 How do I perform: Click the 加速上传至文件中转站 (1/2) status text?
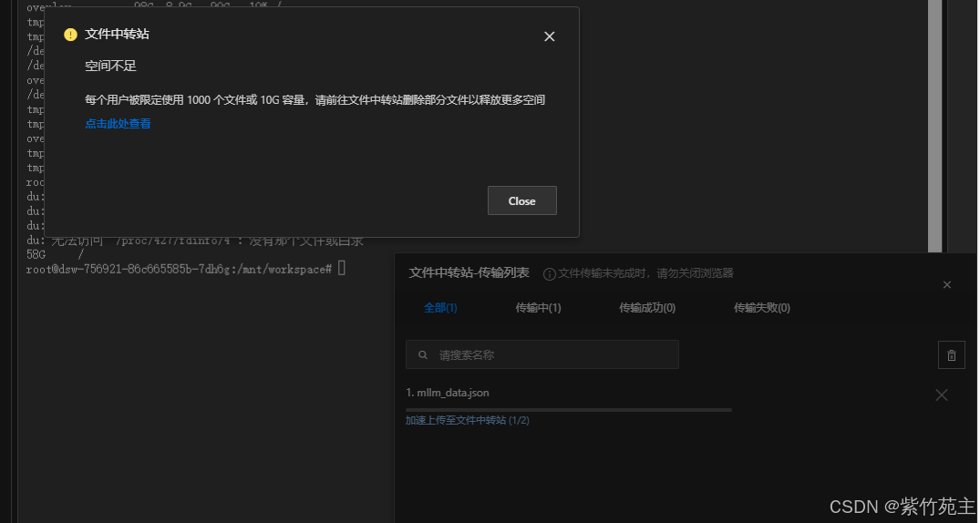468,421
